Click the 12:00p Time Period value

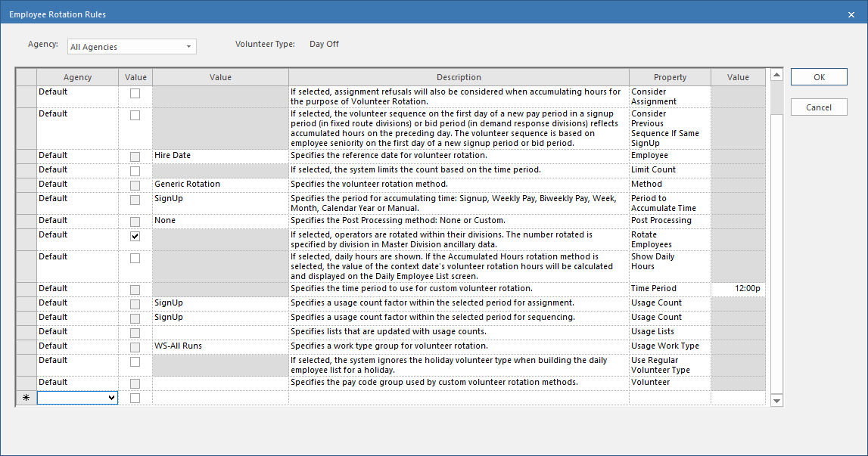coord(737,288)
